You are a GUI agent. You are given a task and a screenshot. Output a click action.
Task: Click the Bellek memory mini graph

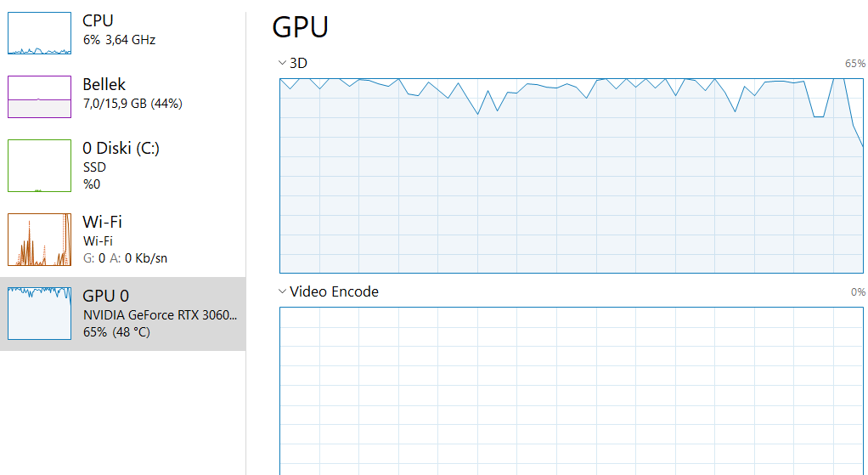(x=39, y=96)
